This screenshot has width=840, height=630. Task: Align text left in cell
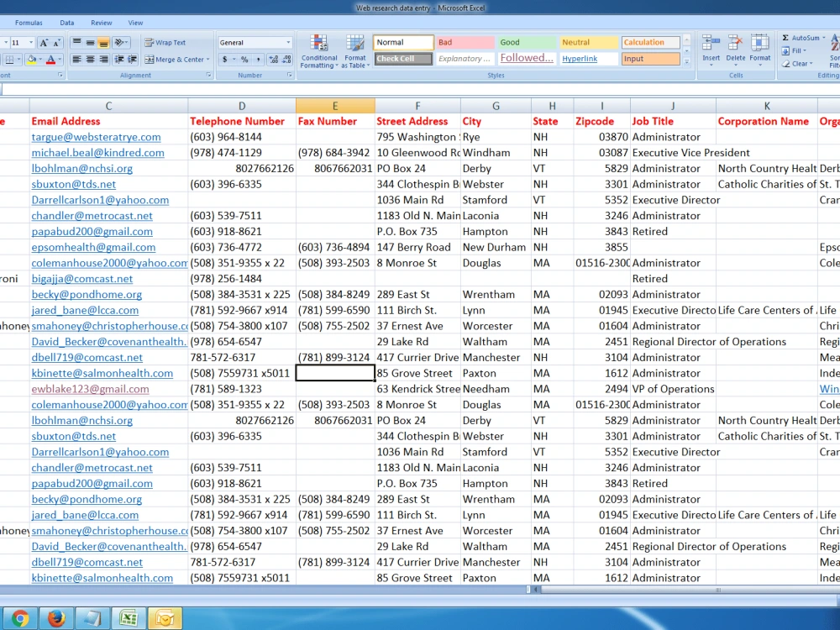click(77, 60)
